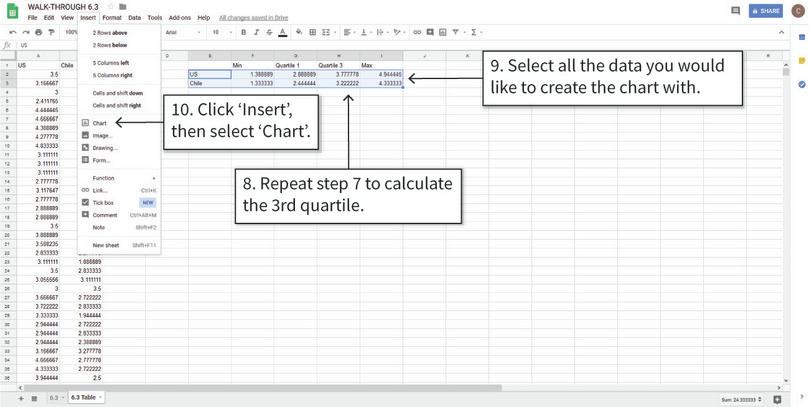Undo the last action
This screenshot has width=809, height=407.
13,32
